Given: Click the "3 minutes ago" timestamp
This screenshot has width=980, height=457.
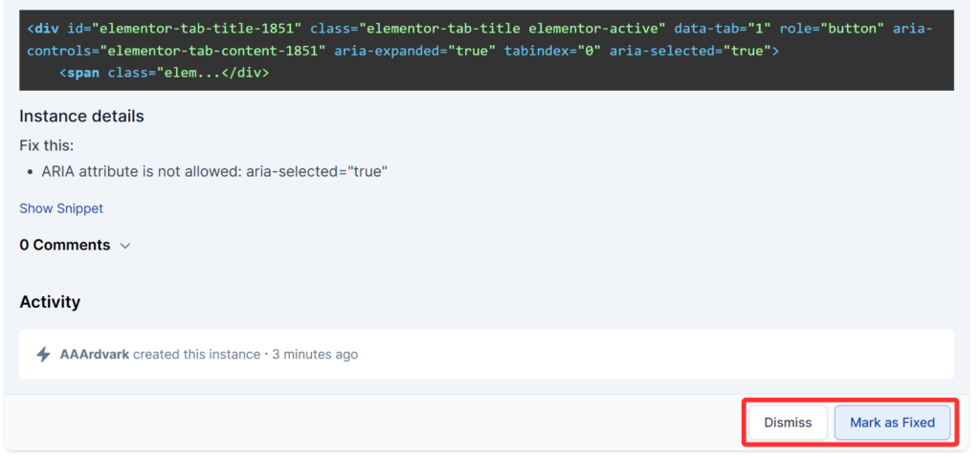Looking at the screenshot, I should [x=315, y=355].
